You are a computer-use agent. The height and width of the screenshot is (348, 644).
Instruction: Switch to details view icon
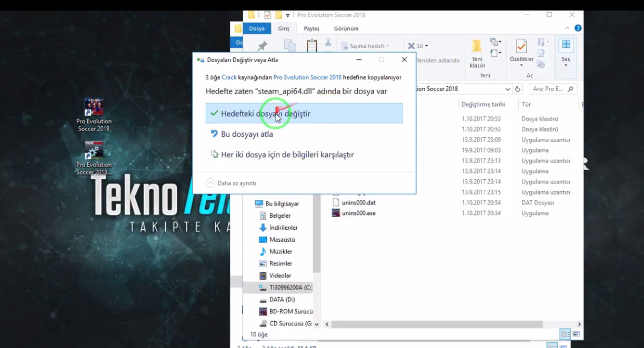click(x=566, y=334)
